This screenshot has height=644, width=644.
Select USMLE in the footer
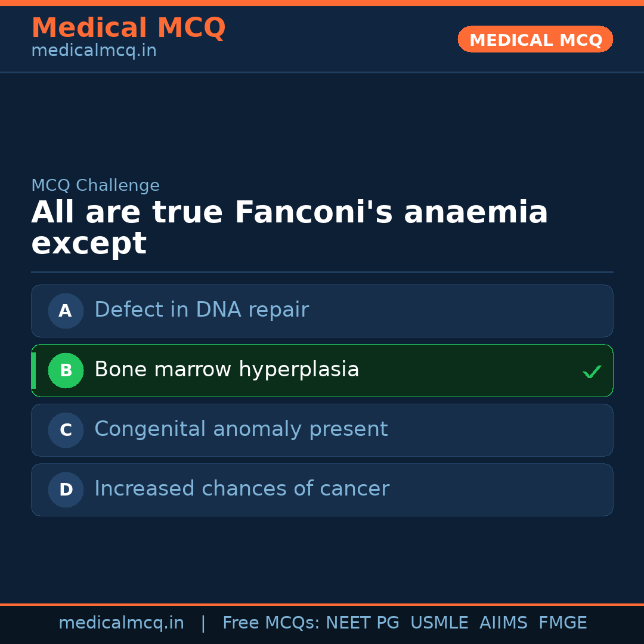point(439,623)
